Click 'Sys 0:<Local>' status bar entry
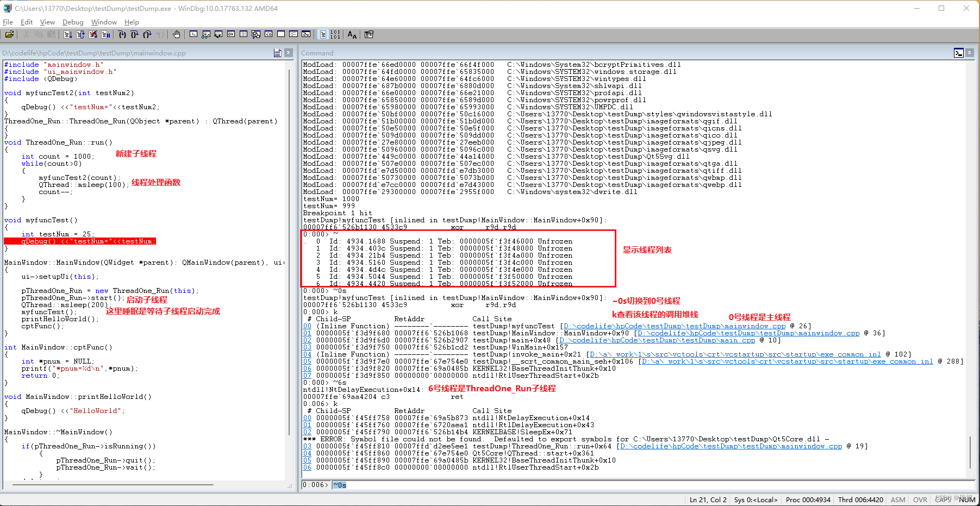The width and height of the screenshot is (980, 506). [756, 499]
